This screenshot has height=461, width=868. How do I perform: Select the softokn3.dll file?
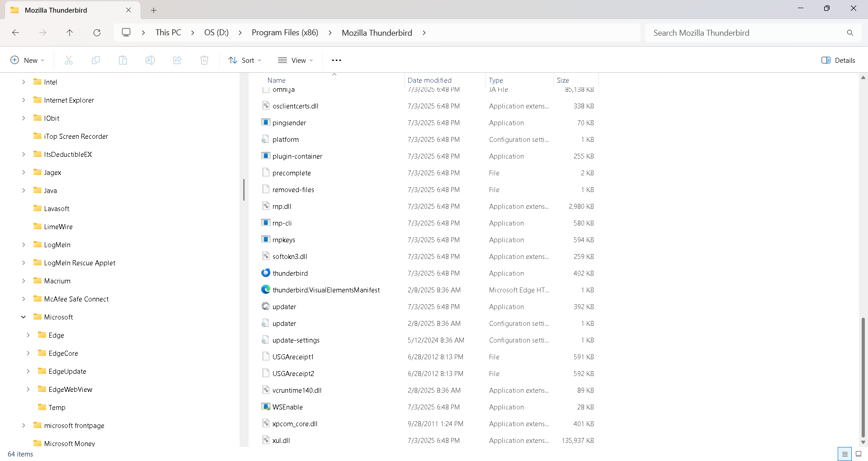290,256
